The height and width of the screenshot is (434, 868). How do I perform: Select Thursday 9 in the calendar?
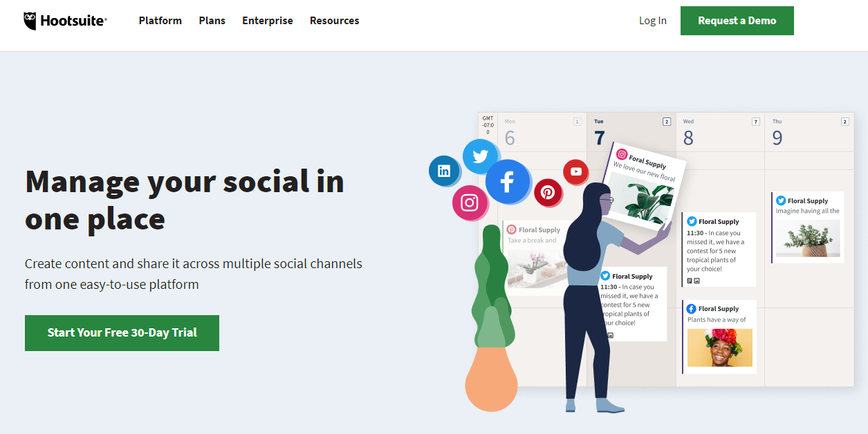(777, 138)
